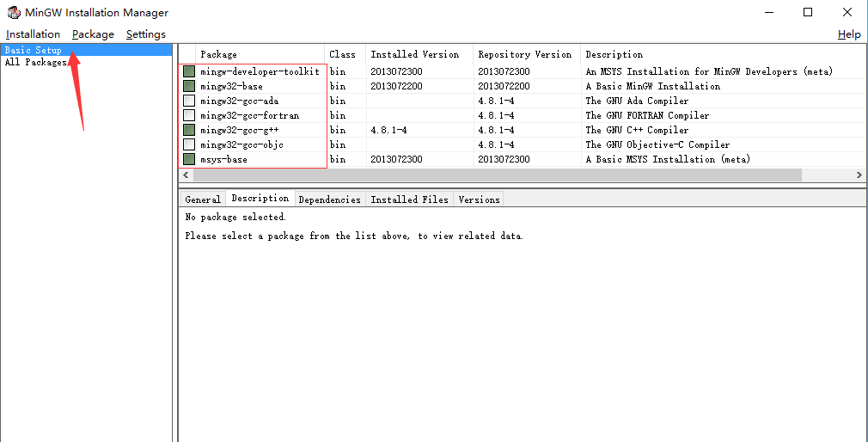Viewport: 868px width, 442px height.
Task: Click installed version 2013072200 of mingw32-base
Action: pos(396,86)
